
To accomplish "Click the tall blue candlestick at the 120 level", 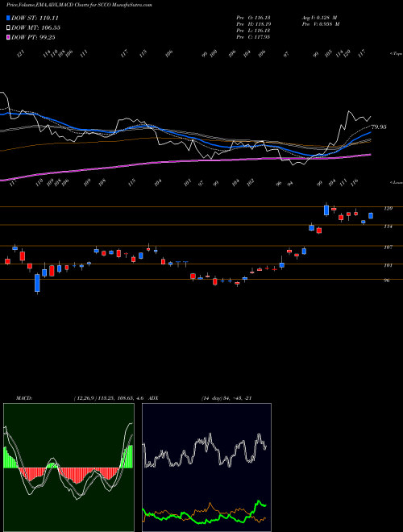I will (326, 210).
